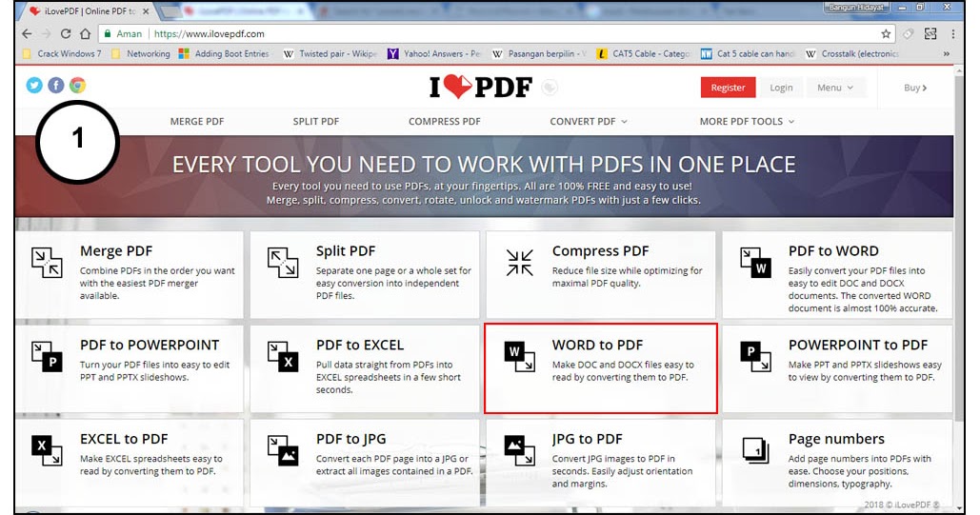This screenshot has height=515, width=980.
Task: Select the Compress PDF arrows icon
Action: [x=519, y=263]
